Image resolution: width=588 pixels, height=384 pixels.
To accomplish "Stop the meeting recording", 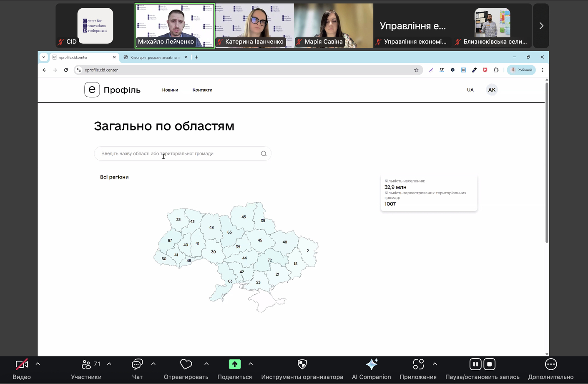I will click(x=489, y=364).
